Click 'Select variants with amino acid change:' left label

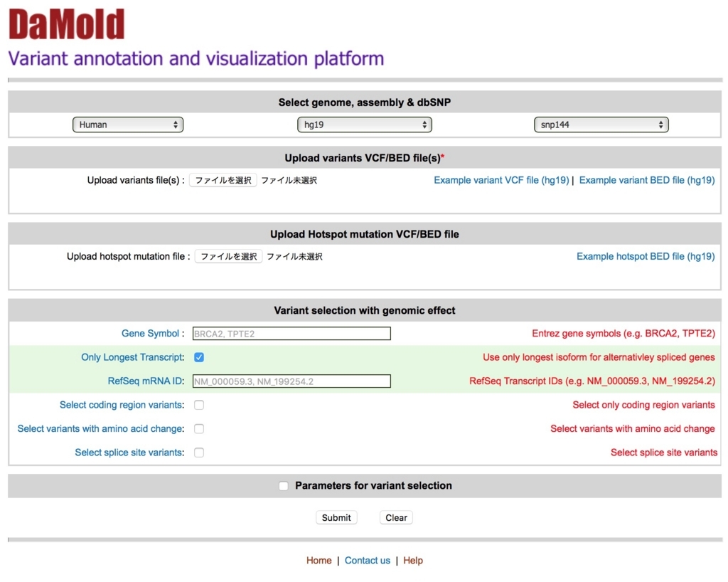coord(101,429)
